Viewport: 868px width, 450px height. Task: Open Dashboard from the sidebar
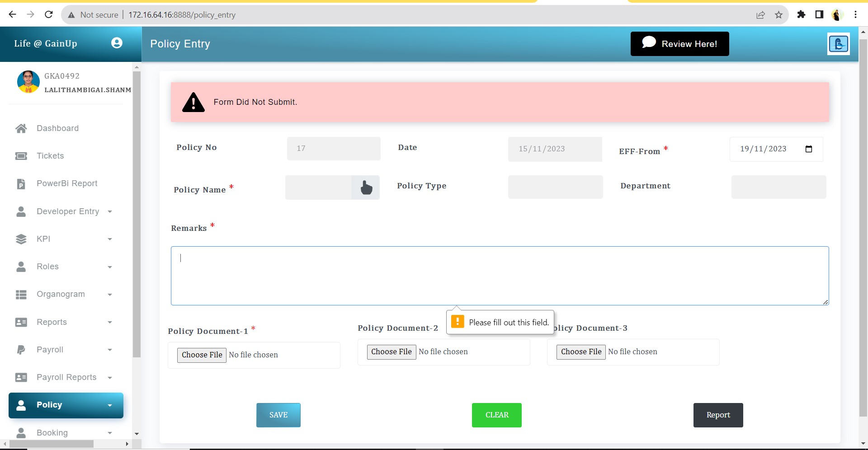tap(57, 128)
